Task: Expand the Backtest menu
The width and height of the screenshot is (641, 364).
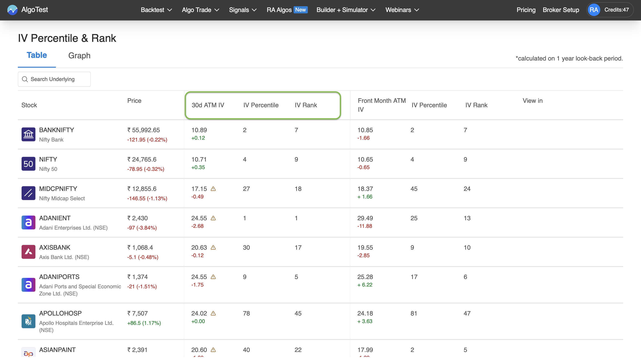Action: [x=156, y=10]
